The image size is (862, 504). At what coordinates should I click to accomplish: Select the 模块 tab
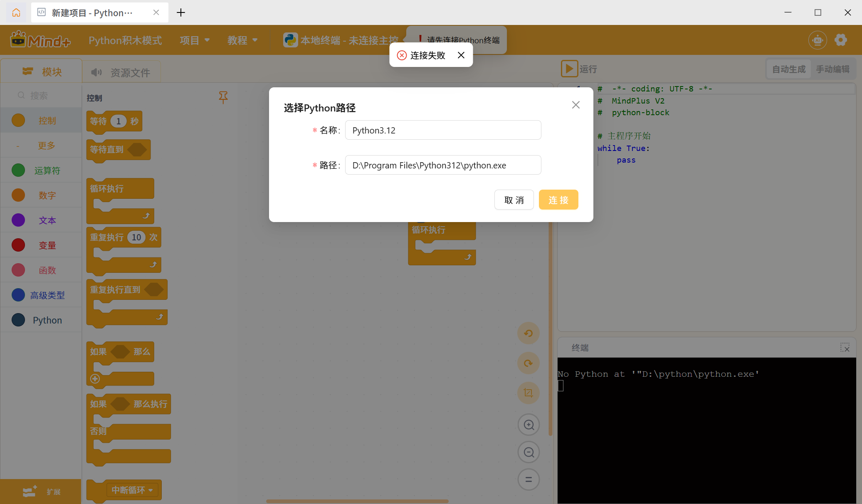pyautogui.click(x=41, y=72)
